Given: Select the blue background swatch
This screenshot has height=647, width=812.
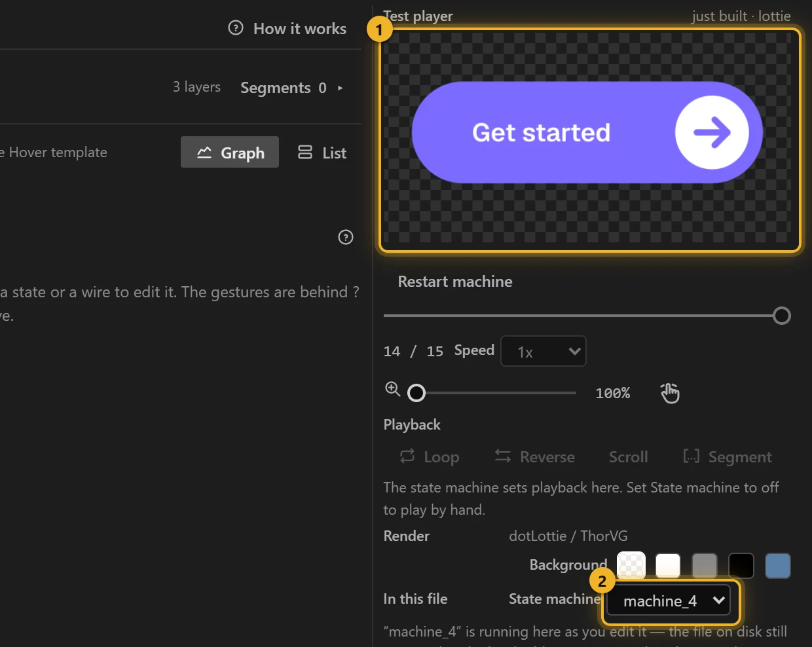Looking at the screenshot, I should (778, 566).
